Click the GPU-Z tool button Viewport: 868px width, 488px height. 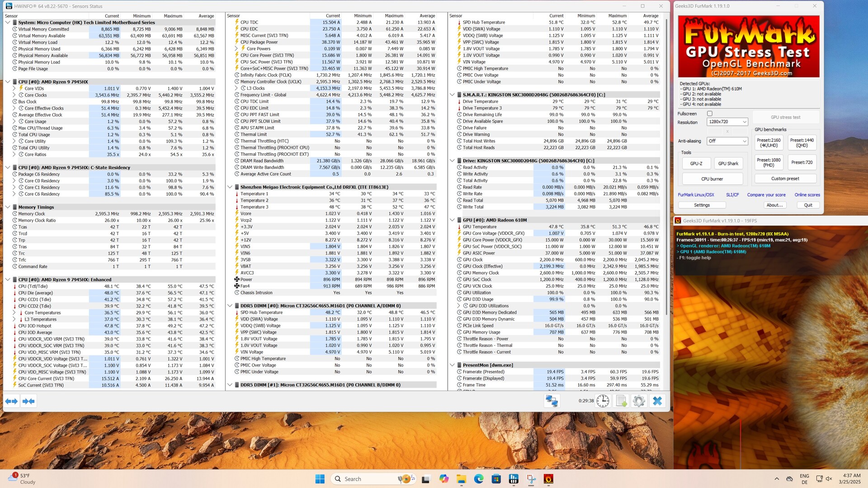coord(696,164)
